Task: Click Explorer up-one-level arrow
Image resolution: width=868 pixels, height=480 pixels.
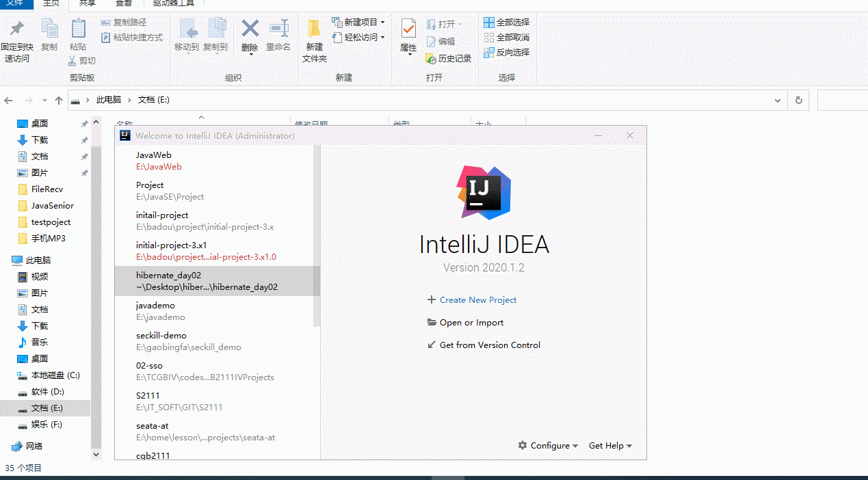Action: [x=59, y=100]
